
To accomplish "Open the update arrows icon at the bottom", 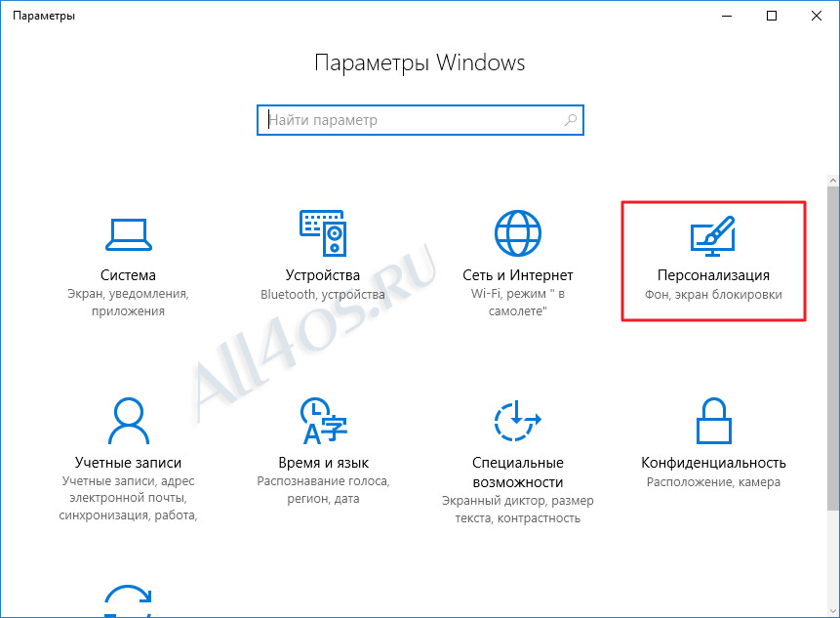I will pyautogui.click(x=129, y=600).
